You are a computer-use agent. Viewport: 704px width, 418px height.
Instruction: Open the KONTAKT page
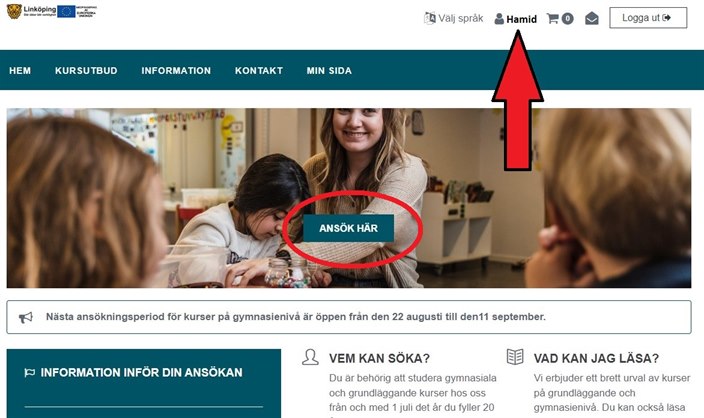(x=259, y=70)
